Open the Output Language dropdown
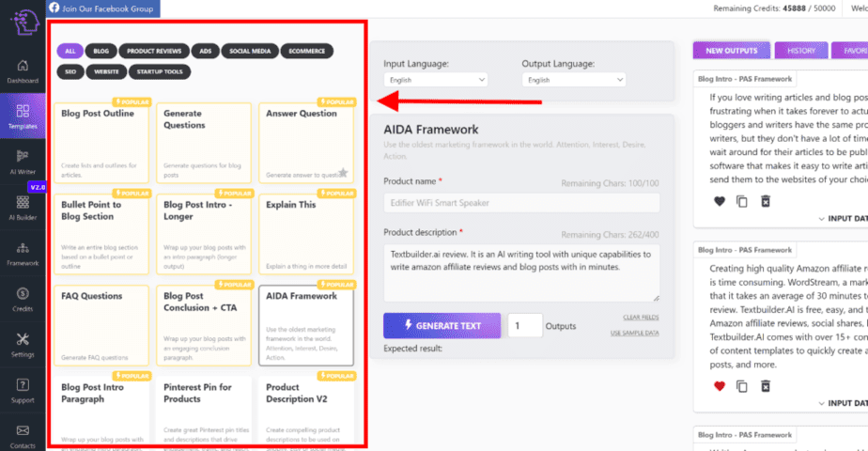Viewport: 868px width, 451px height. [573, 80]
